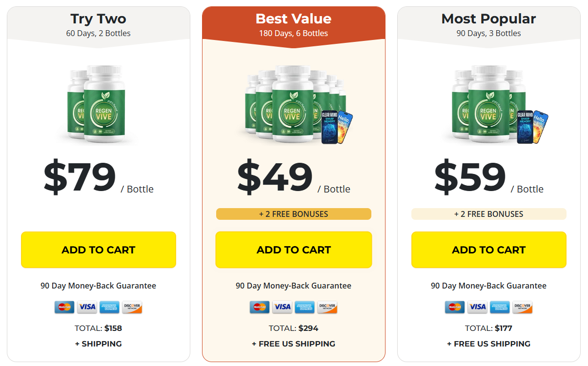The height and width of the screenshot is (366, 588).
Task: Select the two-bottle product image
Action: (96, 104)
